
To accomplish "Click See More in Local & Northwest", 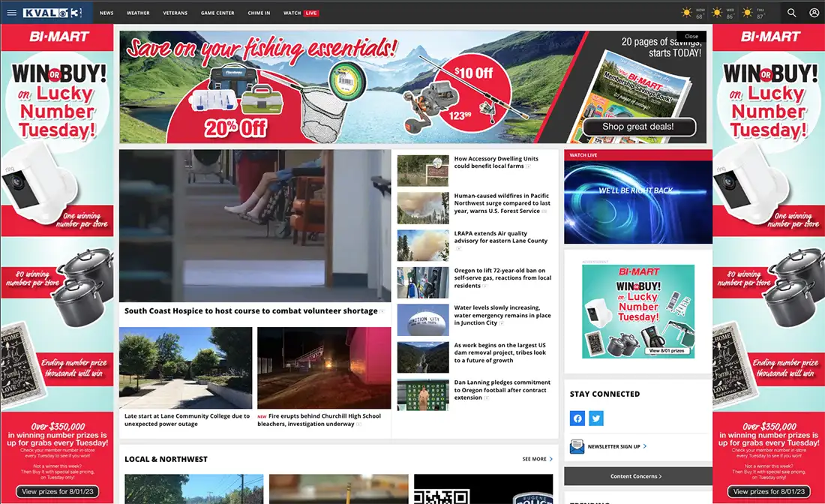I will coord(537,459).
